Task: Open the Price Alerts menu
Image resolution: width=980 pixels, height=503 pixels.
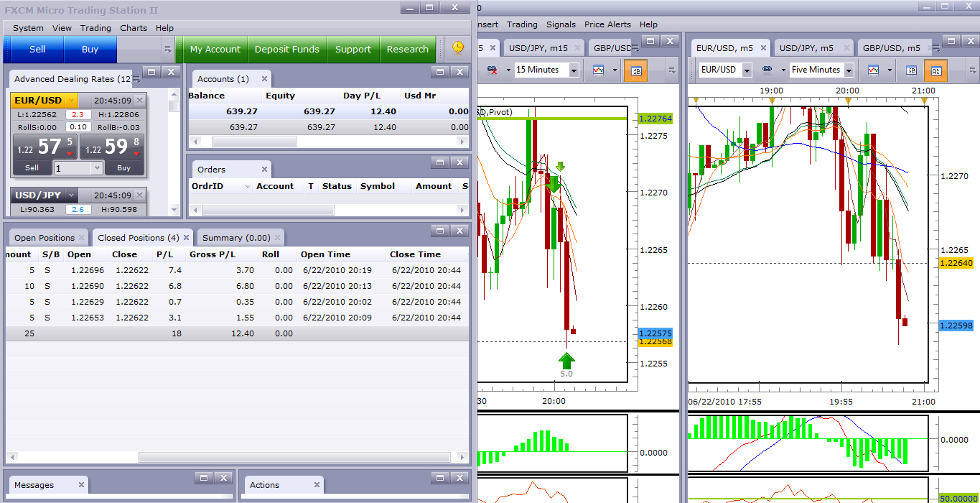Action: click(x=607, y=24)
